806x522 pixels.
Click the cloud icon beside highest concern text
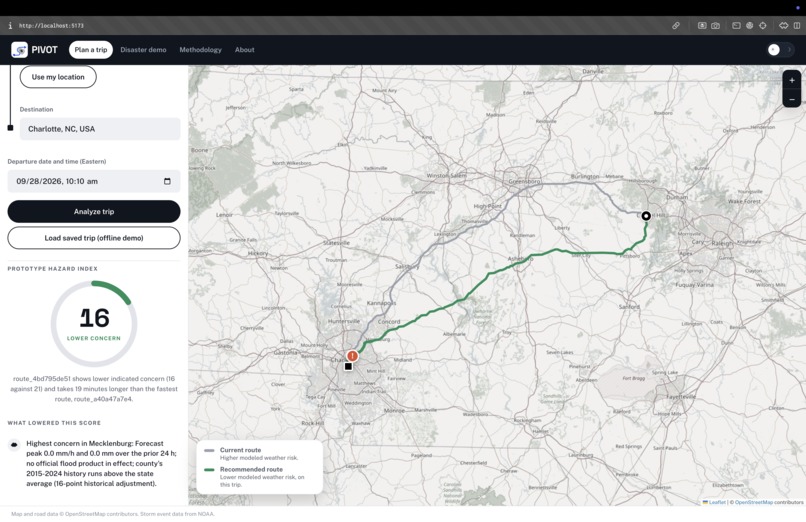click(x=14, y=444)
